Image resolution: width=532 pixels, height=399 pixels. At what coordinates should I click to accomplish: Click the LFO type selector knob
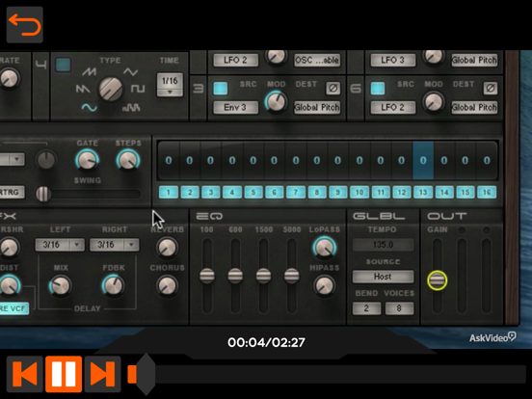[111, 90]
